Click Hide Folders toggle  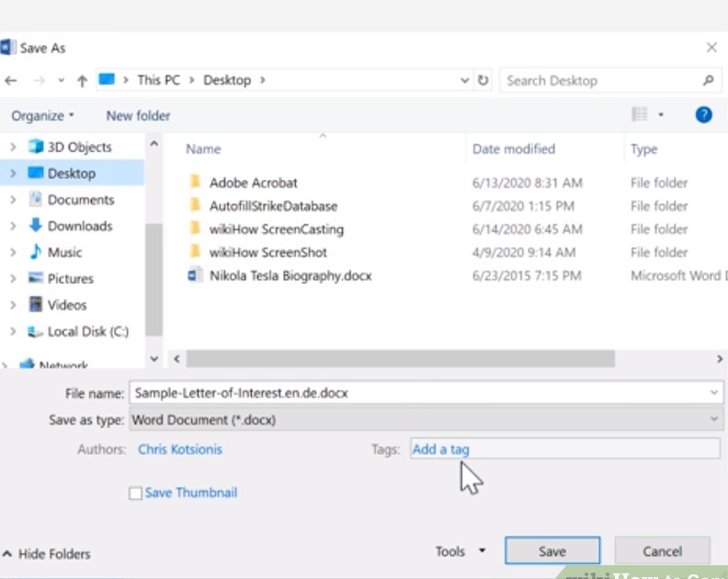tap(47, 554)
